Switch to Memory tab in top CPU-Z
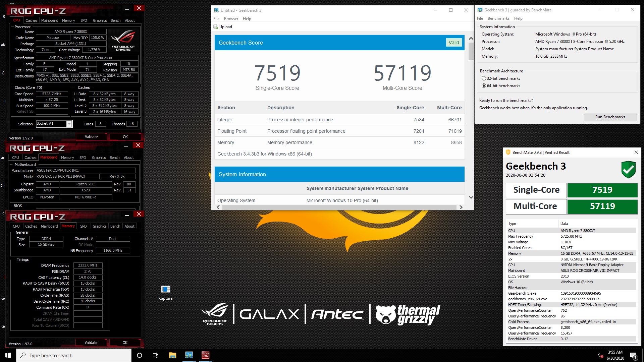The image size is (644, 362). (68, 20)
